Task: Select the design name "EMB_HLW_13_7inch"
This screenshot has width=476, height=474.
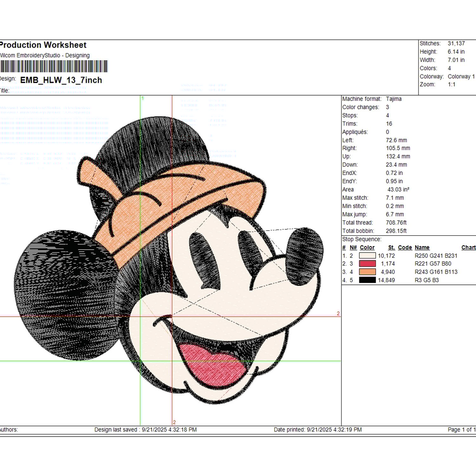Action: pos(61,80)
